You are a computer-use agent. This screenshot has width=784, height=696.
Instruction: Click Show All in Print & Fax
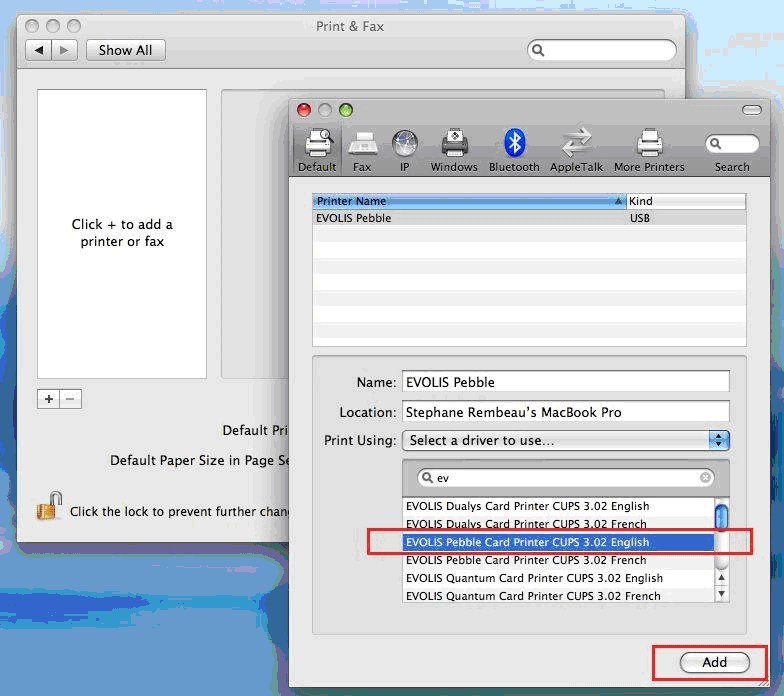click(126, 50)
